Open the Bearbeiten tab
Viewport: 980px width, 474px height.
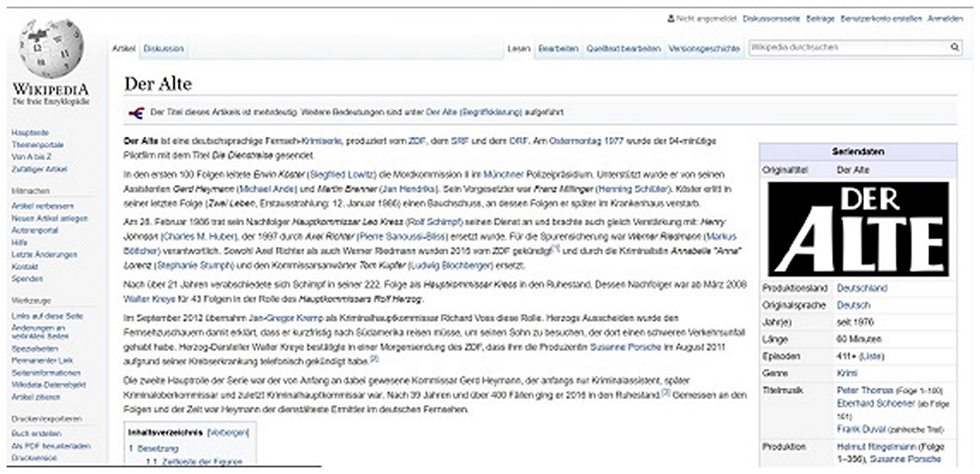point(558,48)
